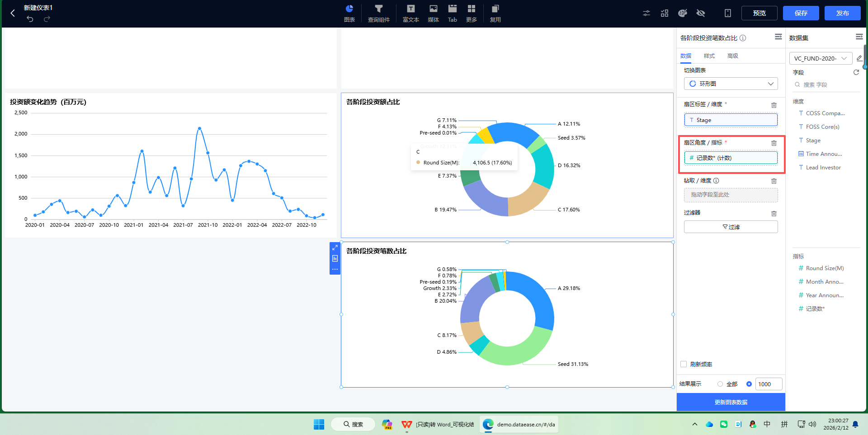Clear the 钻取 / 维度 drill field

774,181
